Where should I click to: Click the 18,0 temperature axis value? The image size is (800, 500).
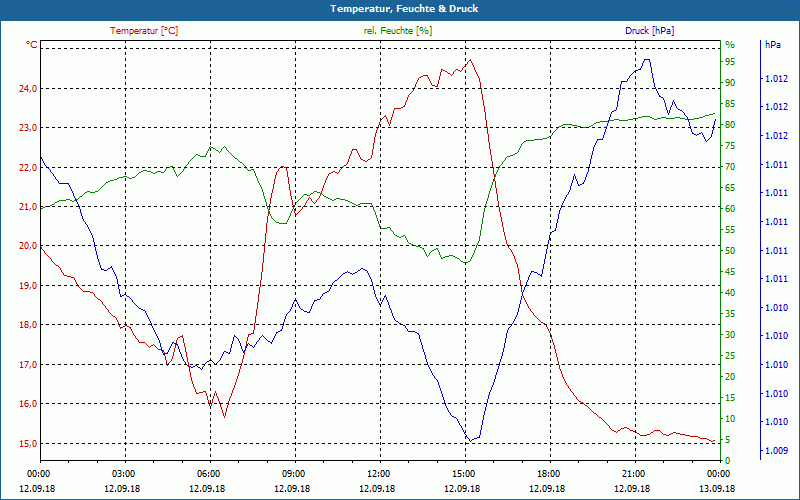[x=29, y=325]
